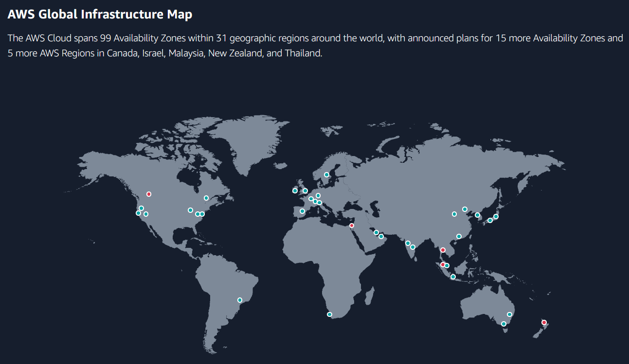629x364 pixels.
Task: Click the Oregon region marker on US west coast
Action: (141, 208)
